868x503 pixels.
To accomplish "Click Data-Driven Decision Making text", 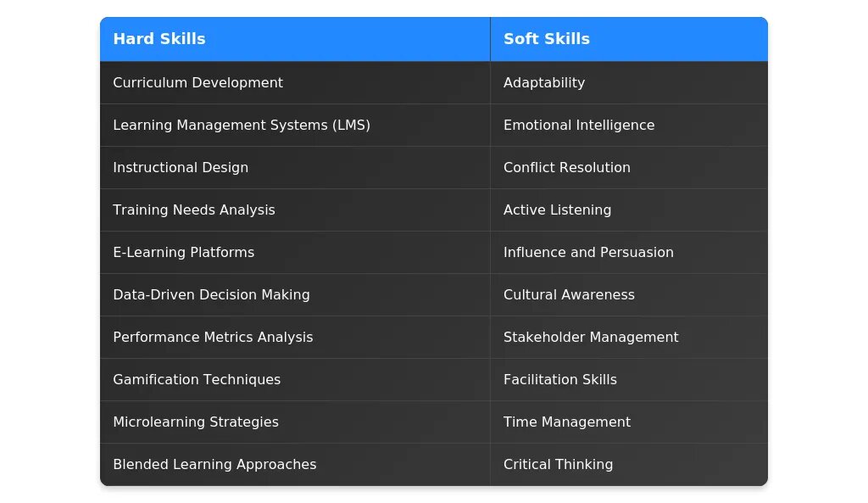I will pyautogui.click(x=211, y=295).
